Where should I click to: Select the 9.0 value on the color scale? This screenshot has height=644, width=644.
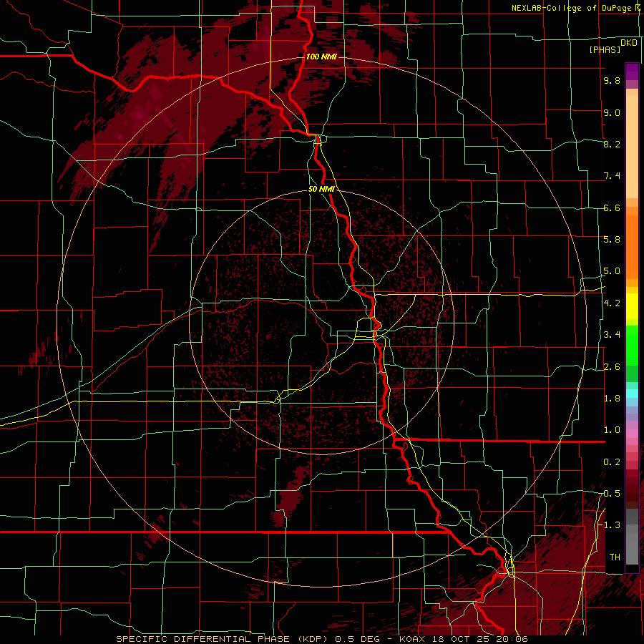[x=612, y=112]
